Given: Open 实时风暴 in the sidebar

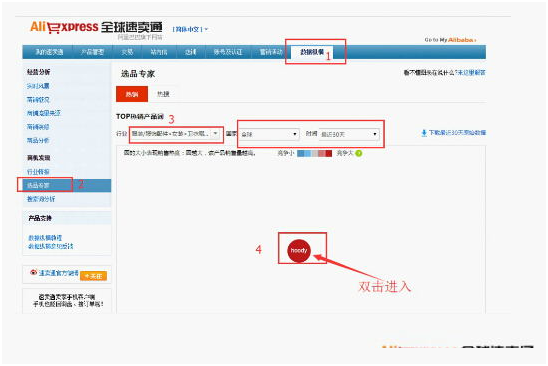Looking at the screenshot, I should click(38, 86).
